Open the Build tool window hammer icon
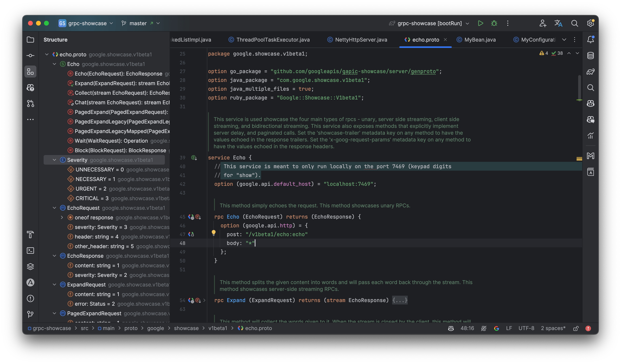The width and height of the screenshot is (621, 364). (30, 235)
